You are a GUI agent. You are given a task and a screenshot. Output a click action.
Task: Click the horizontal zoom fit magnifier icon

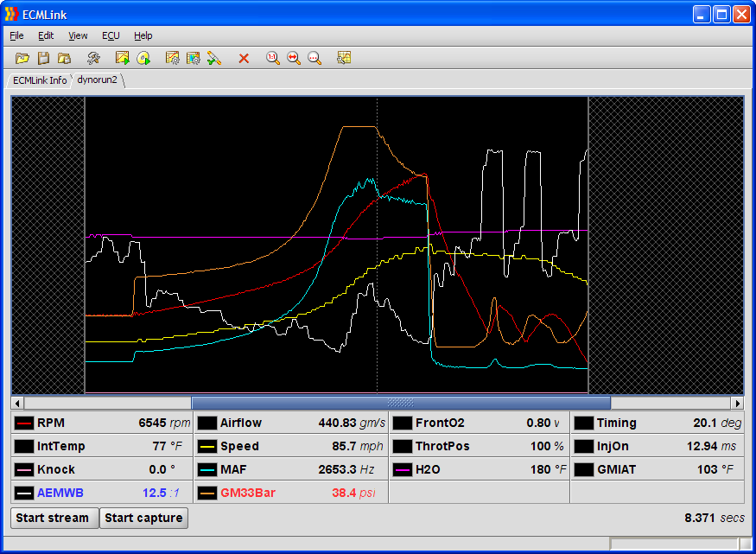point(294,58)
